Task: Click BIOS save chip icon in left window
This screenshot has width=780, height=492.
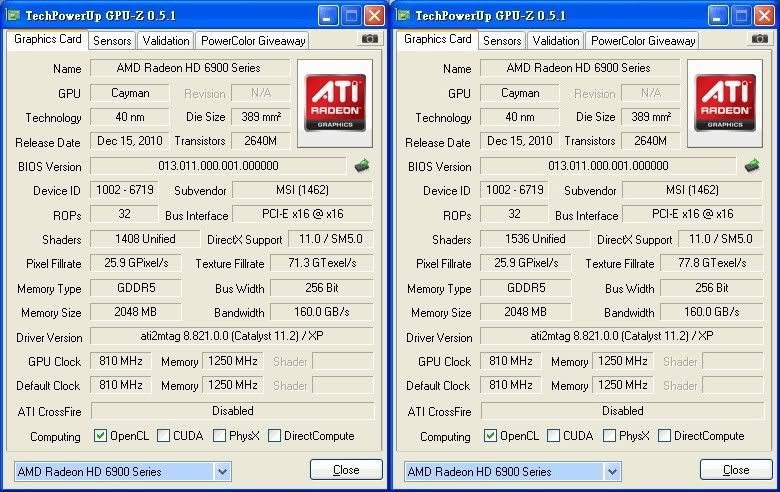Action: pyautogui.click(x=362, y=166)
